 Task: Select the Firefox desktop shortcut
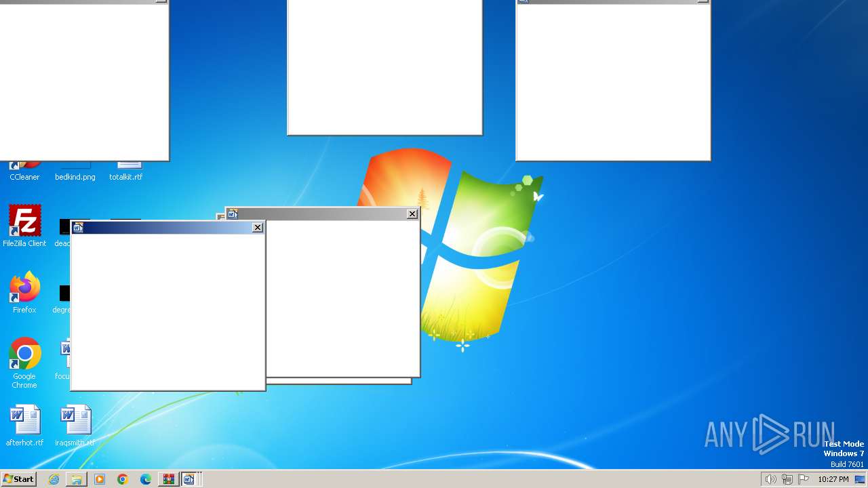coord(24,293)
